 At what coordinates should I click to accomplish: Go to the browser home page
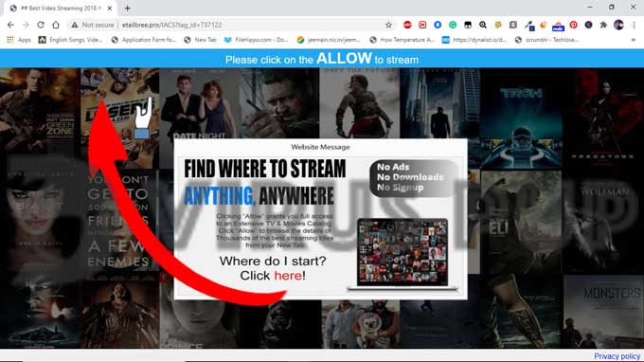click(x=56, y=25)
